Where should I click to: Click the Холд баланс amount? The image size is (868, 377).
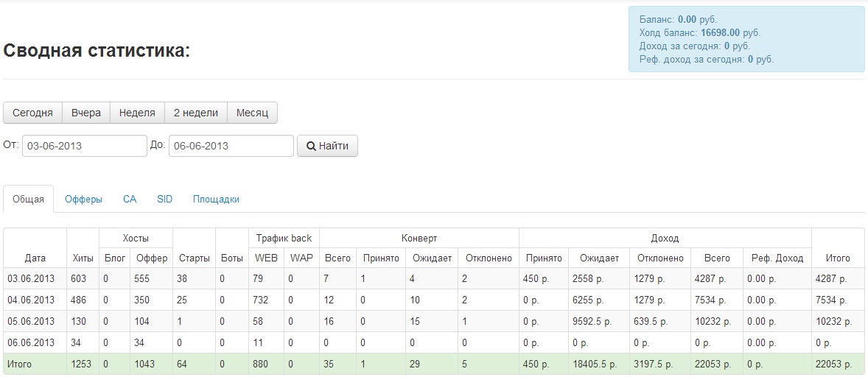coord(721,33)
